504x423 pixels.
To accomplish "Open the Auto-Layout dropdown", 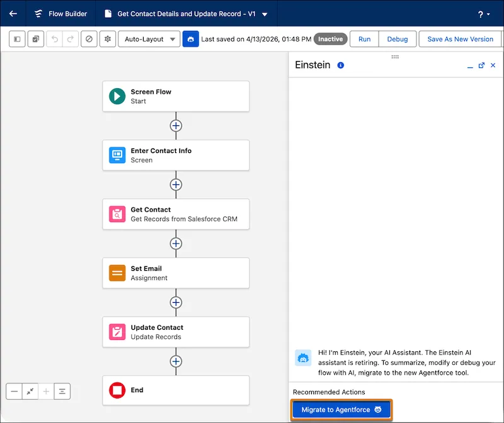I will coord(149,39).
